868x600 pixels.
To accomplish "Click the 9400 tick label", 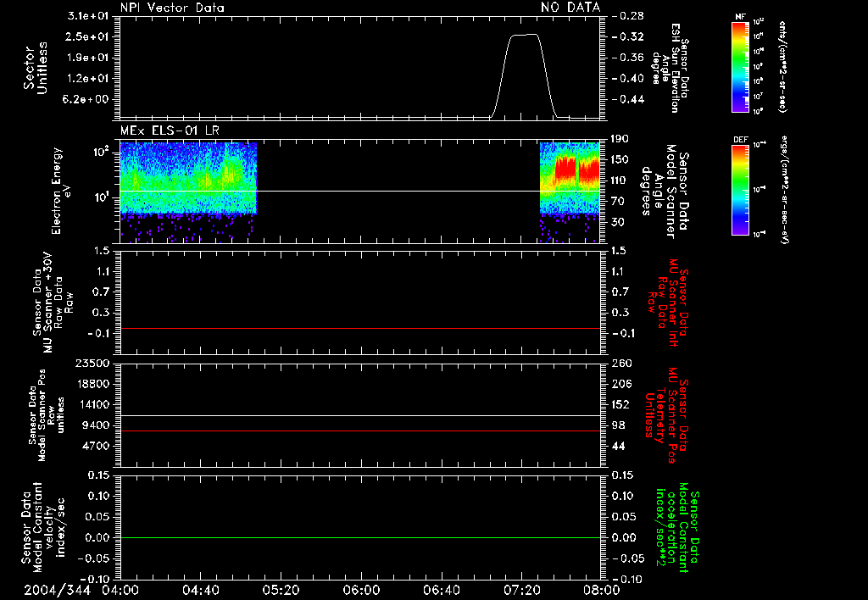I will pos(95,425).
